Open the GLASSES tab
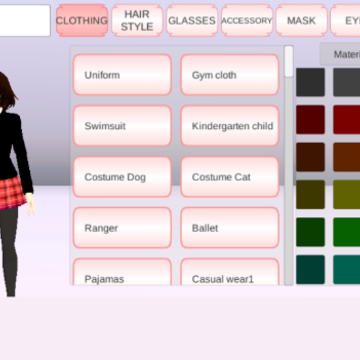 [192, 20]
